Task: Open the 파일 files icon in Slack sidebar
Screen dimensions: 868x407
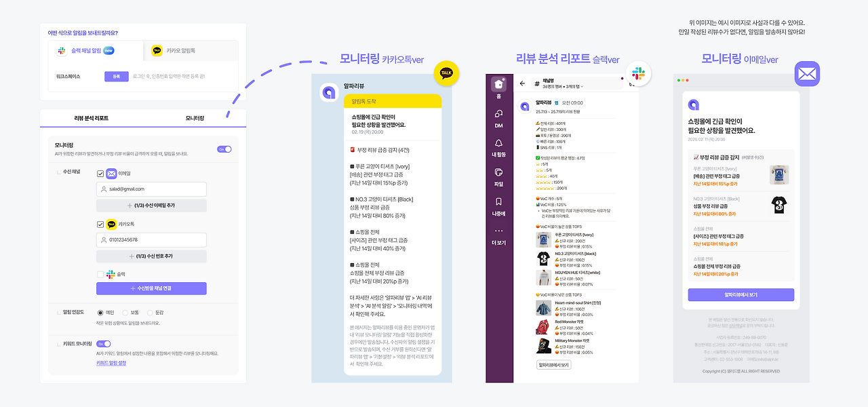Action: 499,172
